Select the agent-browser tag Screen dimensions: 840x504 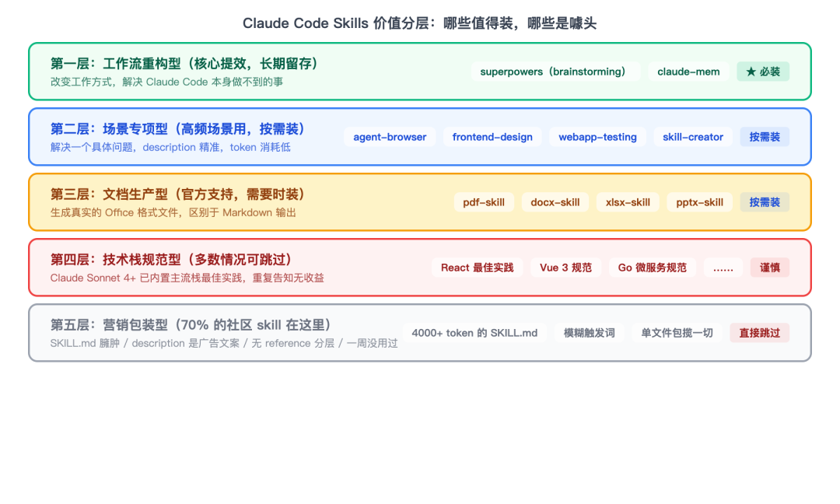click(x=390, y=137)
